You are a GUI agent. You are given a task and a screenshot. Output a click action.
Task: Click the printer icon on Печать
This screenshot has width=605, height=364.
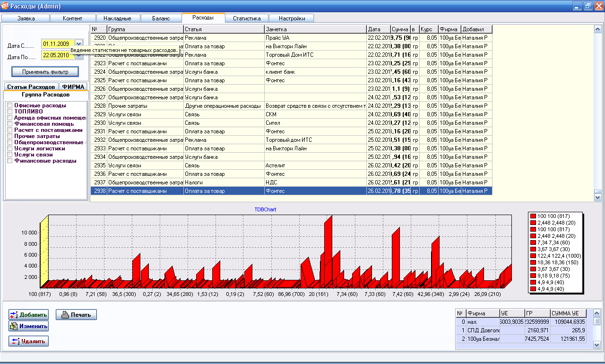pyautogui.click(x=64, y=315)
